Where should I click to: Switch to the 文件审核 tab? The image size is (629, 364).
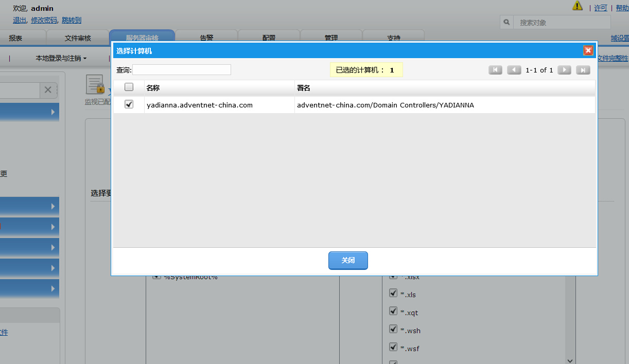[78, 38]
